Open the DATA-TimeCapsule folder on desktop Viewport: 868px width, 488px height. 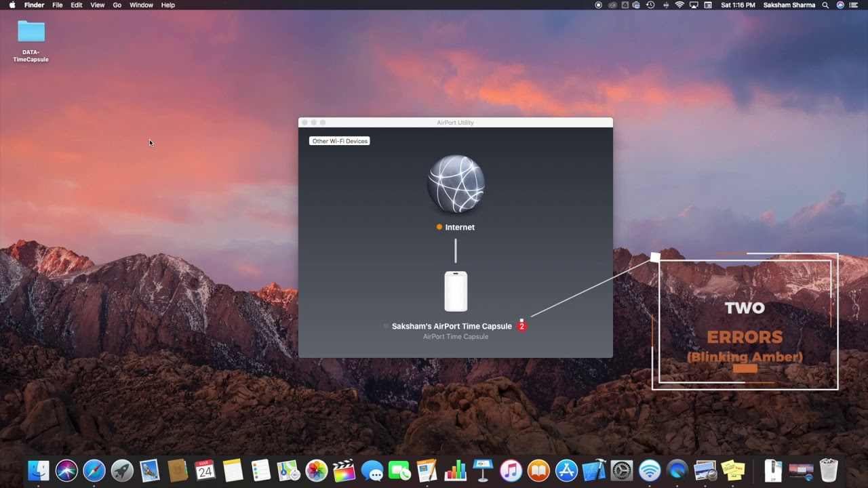point(31,41)
